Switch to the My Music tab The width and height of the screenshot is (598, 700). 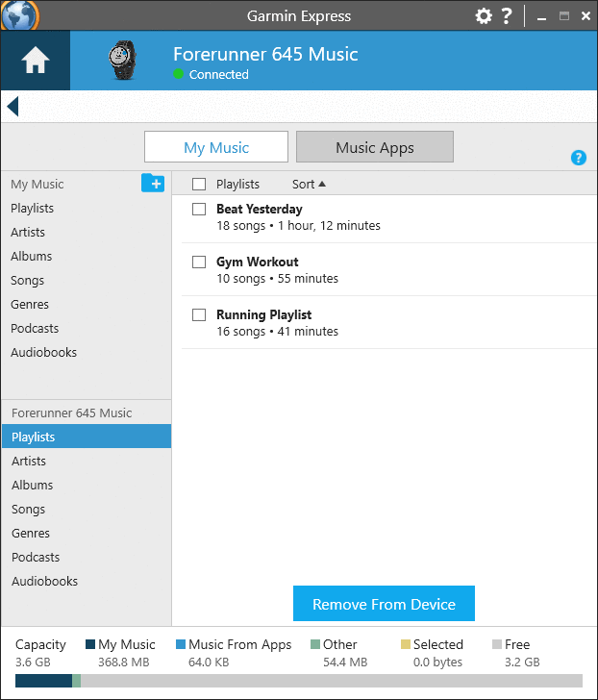point(216,147)
